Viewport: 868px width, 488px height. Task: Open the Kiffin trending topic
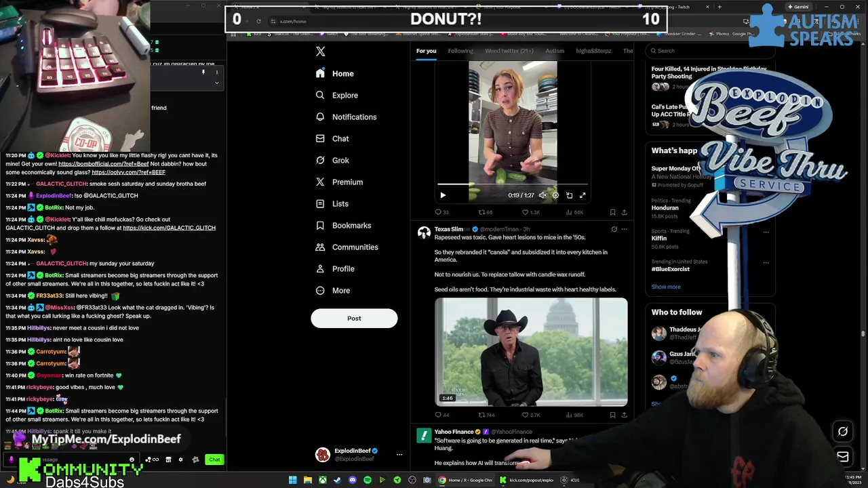point(659,239)
